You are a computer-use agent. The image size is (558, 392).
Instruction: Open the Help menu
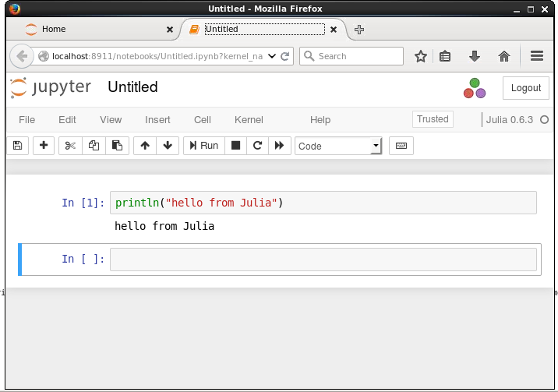coord(320,120)
